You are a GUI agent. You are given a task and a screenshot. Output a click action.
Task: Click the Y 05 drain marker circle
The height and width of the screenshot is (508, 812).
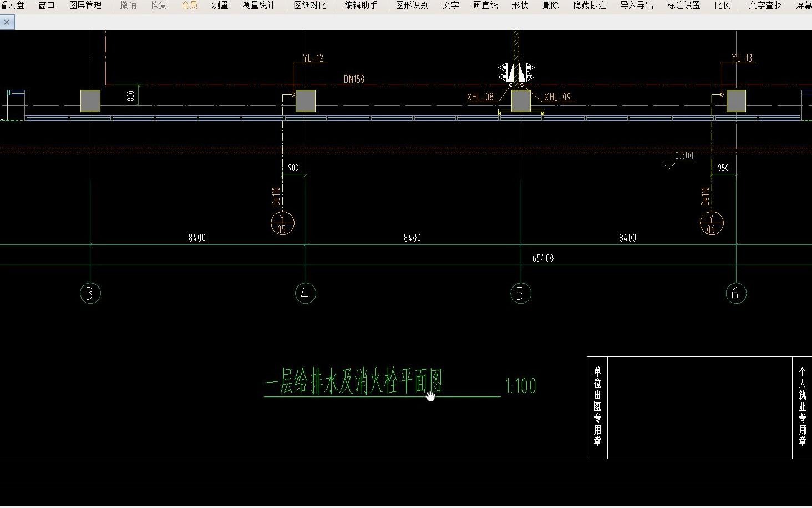[282, 223]
